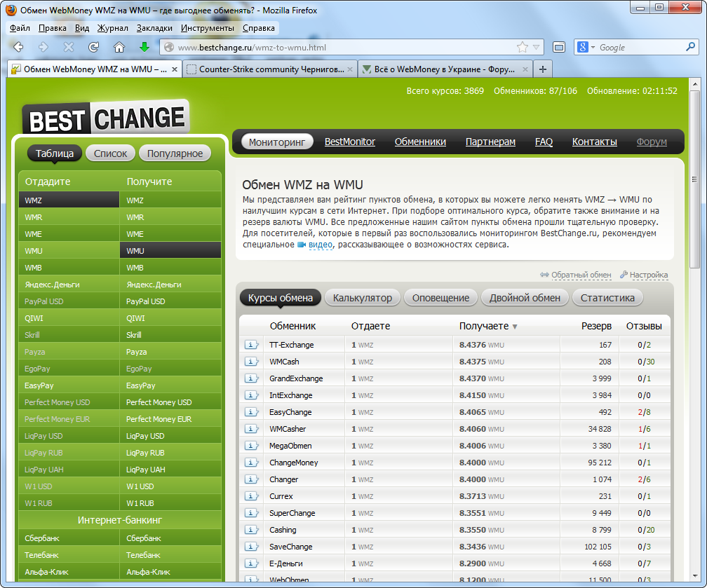The width and height of the screenshot is (707, 588).
Task: Select Сбербанк in the Получите column
Action: (170, 538)
